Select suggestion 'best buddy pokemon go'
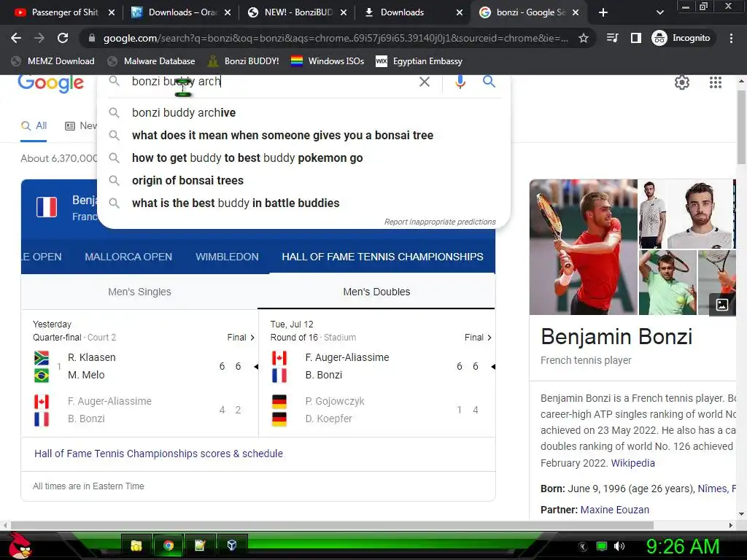 304,157
